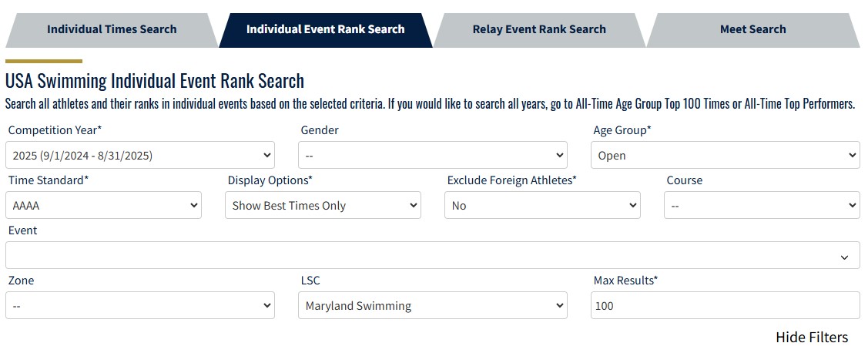Screen dimensions: 868x353
Task: Open the Display Options dropdown
Action: point(323,206)
